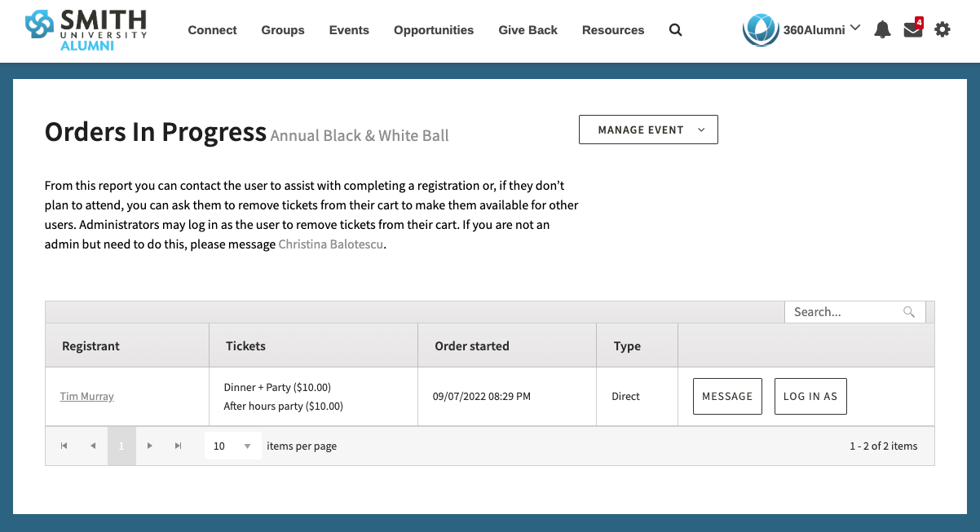Open Tim Murray's registrant profile

86,396
